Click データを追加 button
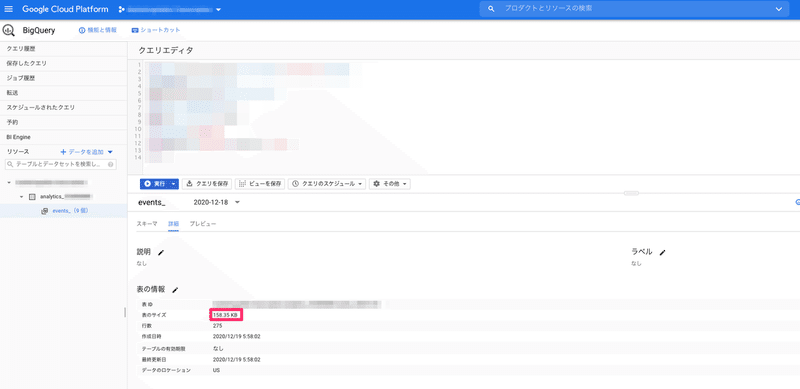Image resolution: width=800 pixels, height=389 pixels. [82, 152]
